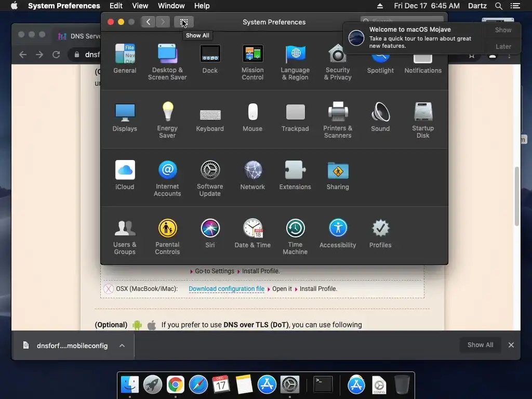The height and width of the screenshot is (399, 532).
Task: Open the iCloud preference pane
Action: pyautogui.click(x=125, y=175)
